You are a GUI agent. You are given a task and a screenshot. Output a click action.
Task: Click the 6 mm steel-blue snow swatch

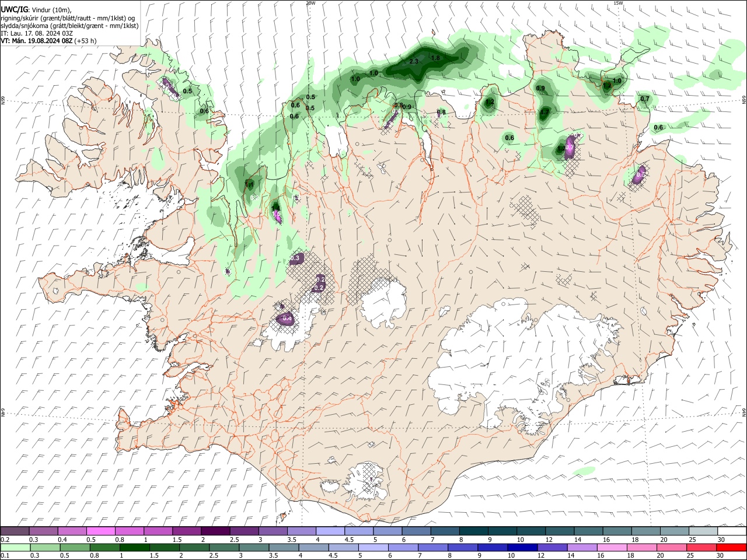tap(417, 531)
